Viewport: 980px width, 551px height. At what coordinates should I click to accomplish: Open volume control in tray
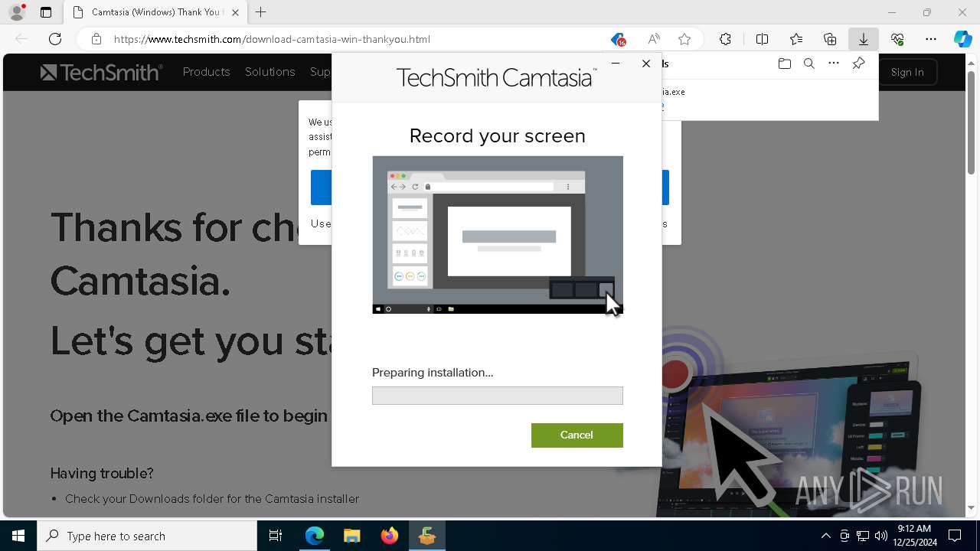point(881,536)
